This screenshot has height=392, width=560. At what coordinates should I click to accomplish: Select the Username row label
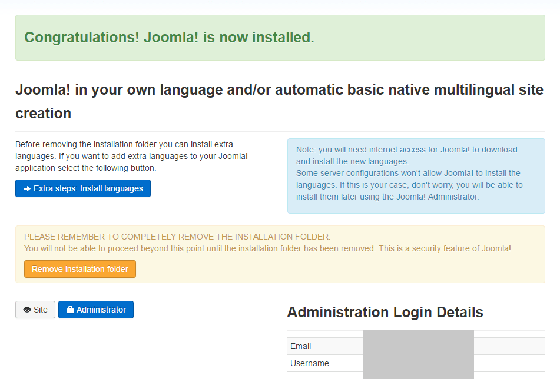tap(310, 363)
